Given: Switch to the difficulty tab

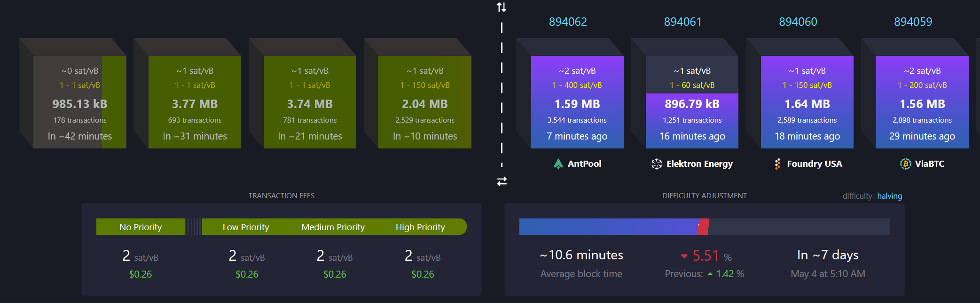Looking at the screenshot, I should pos(857,196).
